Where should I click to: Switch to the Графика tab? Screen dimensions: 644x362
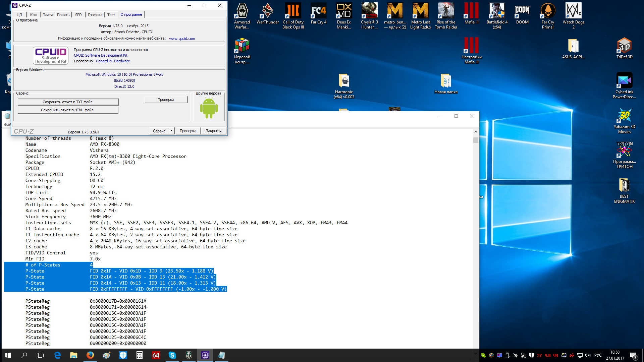(95, 15)
